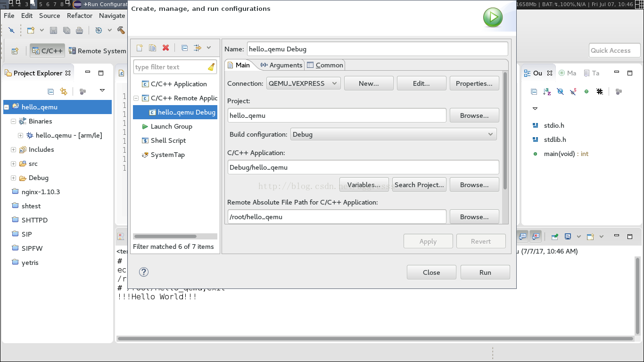
Task: Expand the src folder tree node
Action: tap(13, 164)
